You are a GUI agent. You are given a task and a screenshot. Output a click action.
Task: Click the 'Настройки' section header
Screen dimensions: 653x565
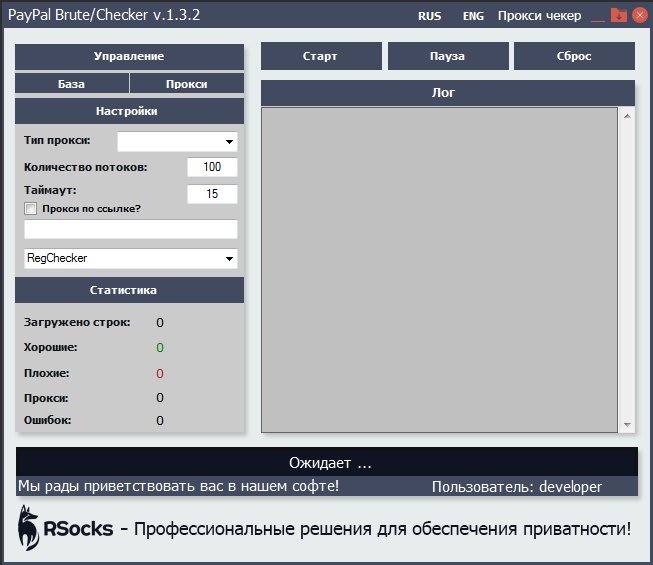130,111
